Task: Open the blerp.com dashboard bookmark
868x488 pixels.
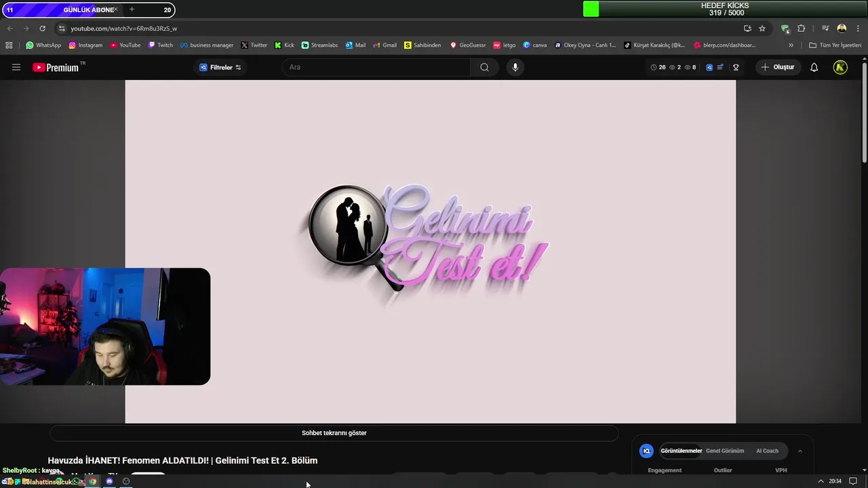Action: [724, 45]
